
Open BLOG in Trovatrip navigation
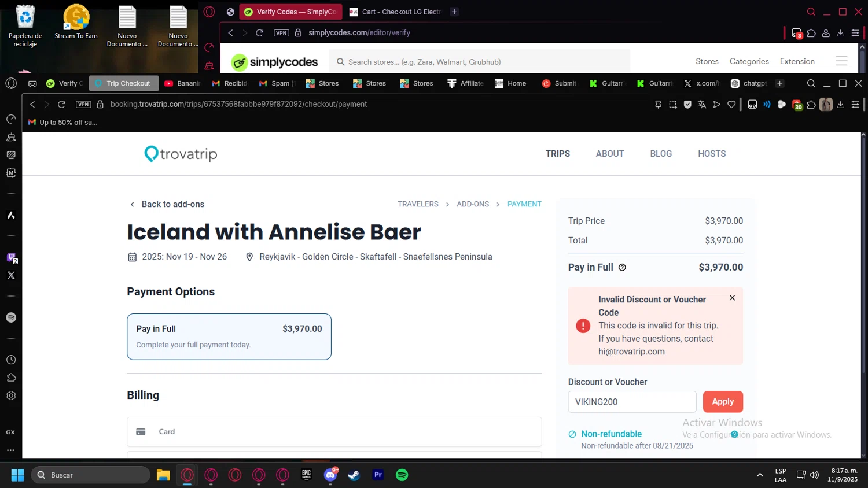[x=661, y=154]
